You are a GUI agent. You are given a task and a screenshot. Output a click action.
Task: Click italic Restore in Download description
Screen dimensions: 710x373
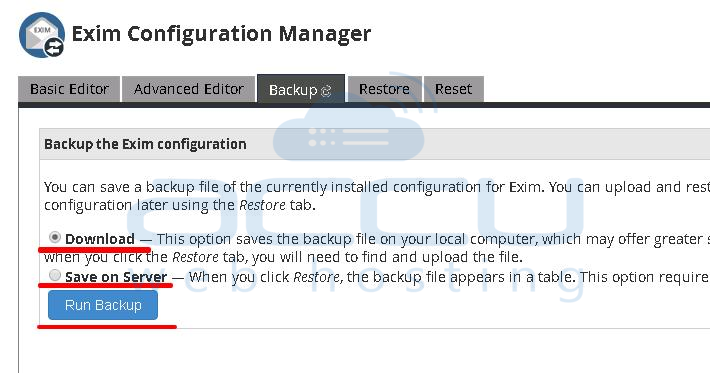[196, 257]
